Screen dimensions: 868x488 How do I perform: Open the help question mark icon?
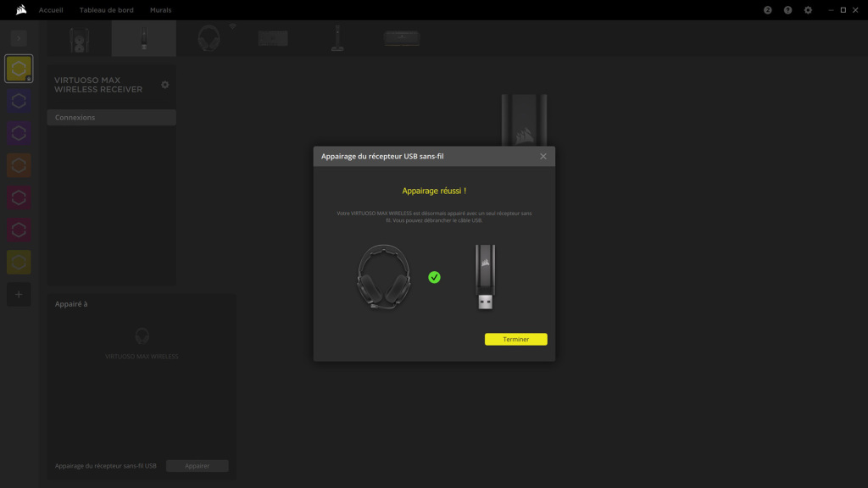click(787, 10)
